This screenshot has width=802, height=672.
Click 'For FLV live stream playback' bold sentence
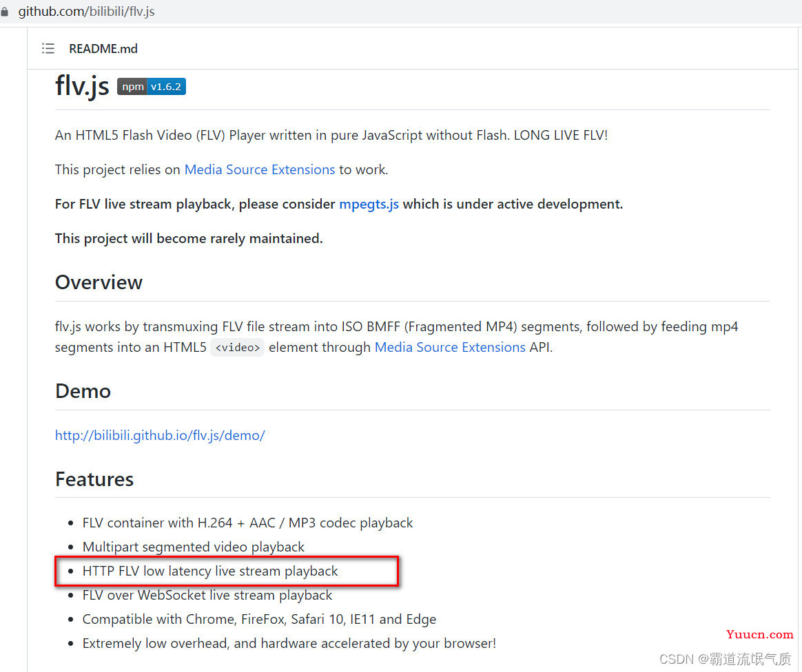click(339, 204)
